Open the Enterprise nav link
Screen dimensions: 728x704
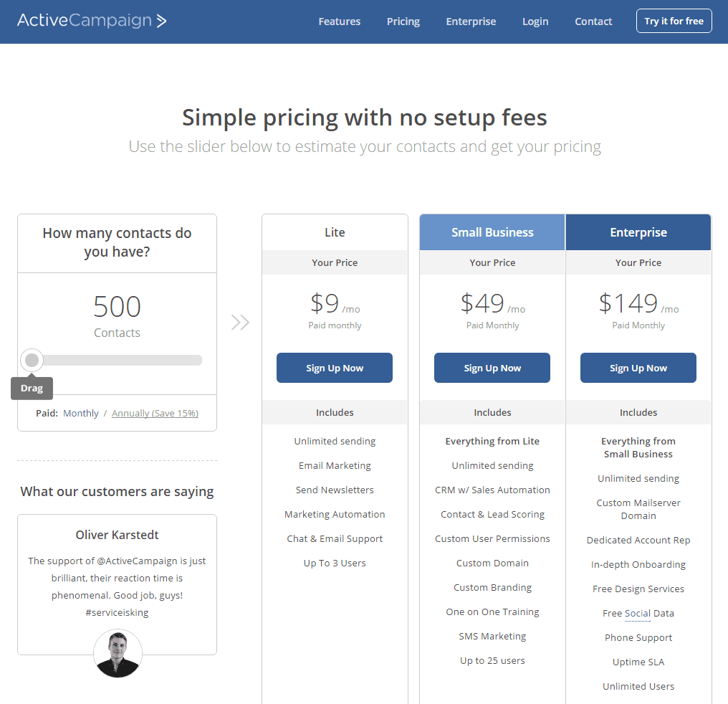471,22
